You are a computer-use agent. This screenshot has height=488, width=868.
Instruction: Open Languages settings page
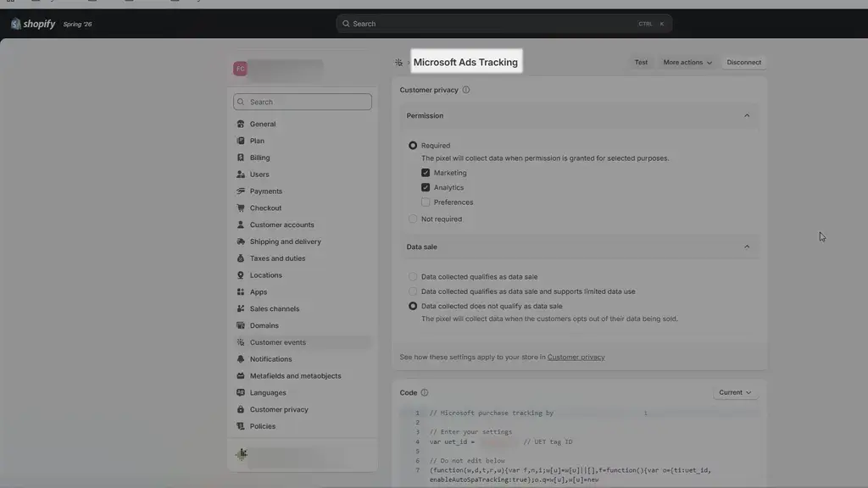303,392
